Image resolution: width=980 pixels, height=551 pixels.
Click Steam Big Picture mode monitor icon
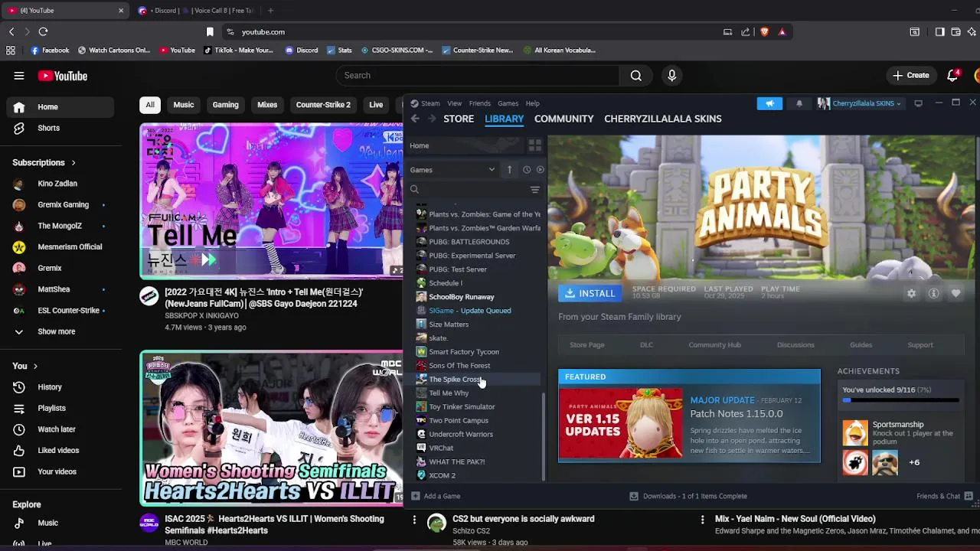point(918,103)
